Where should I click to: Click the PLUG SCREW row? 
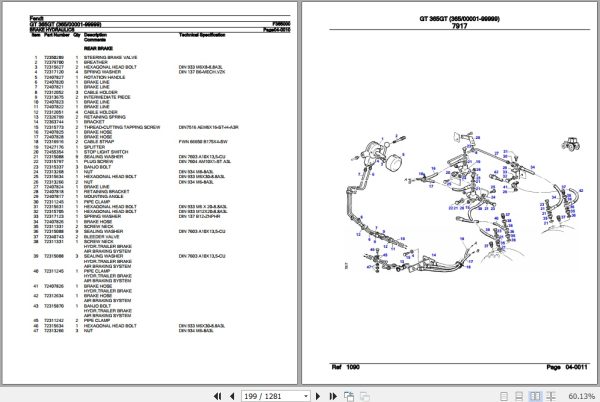[x=131, y=162]
